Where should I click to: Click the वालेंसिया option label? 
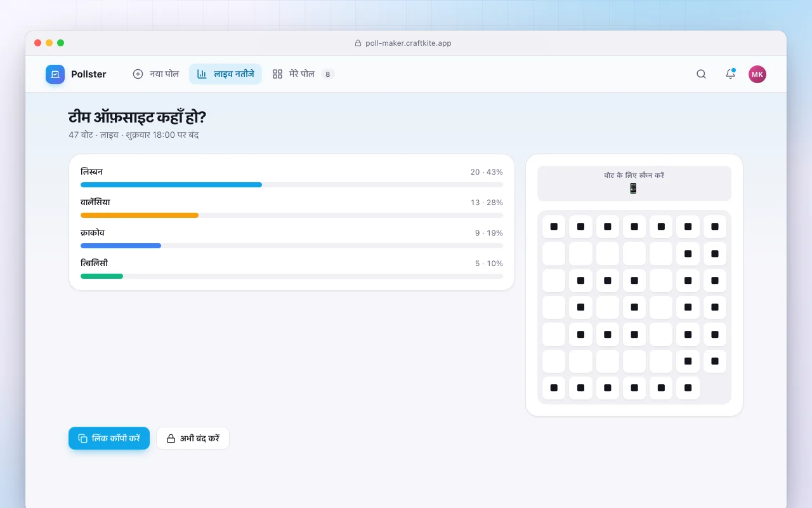pos(95,203)
